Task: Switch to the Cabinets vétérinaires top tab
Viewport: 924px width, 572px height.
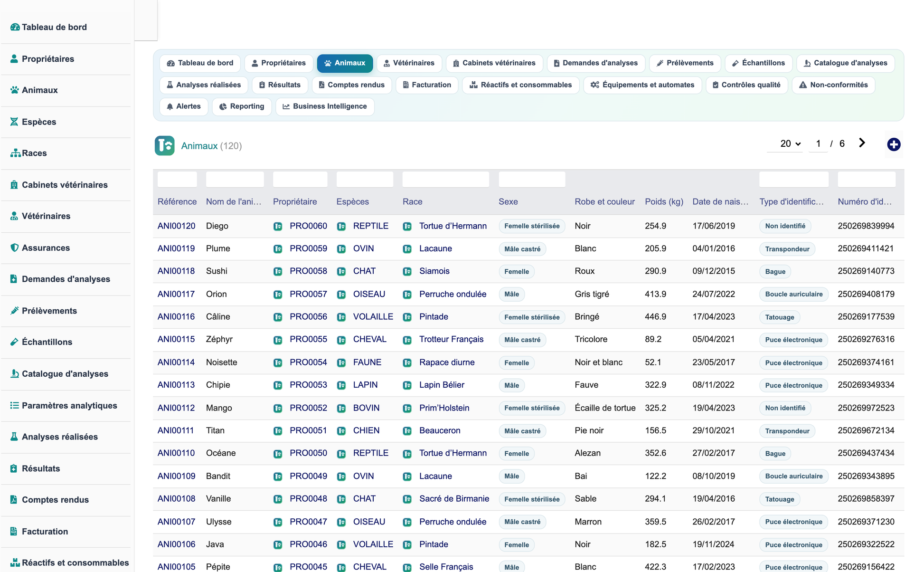Action: 494,63
